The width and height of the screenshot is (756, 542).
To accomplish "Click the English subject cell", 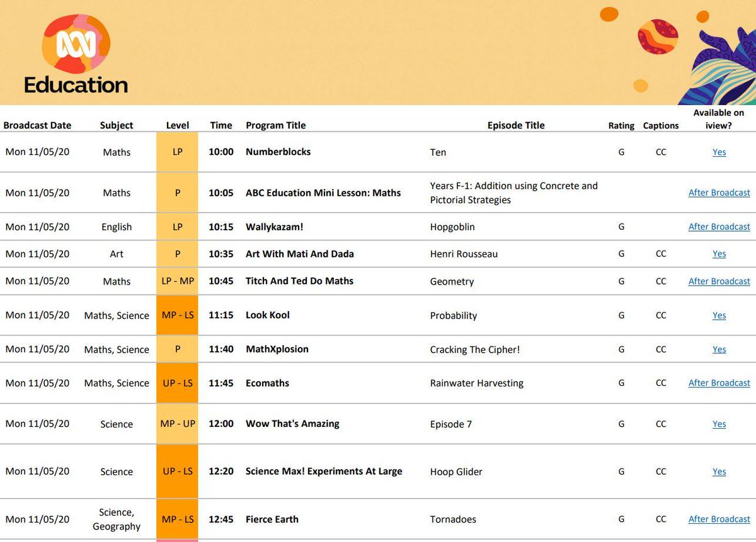I will click(x=117, y=227).
